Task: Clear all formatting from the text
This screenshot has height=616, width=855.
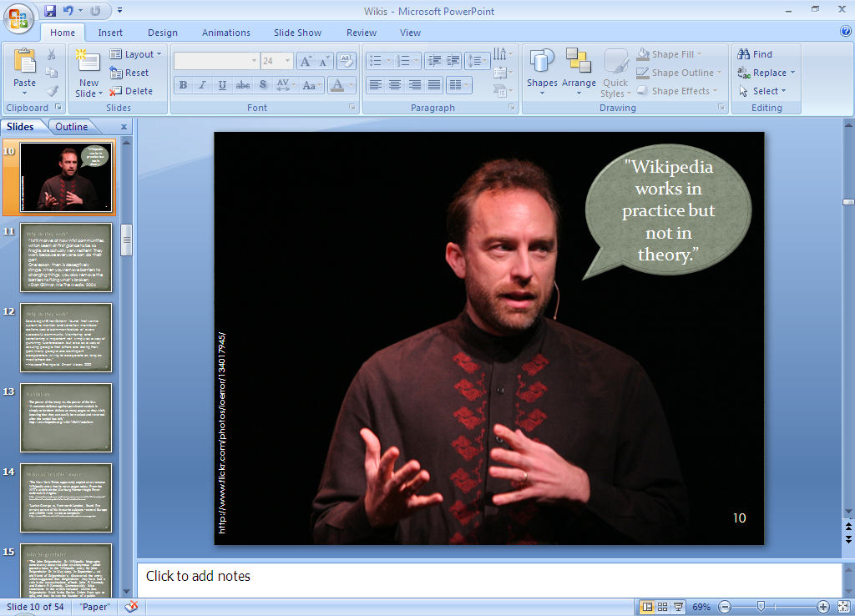Action: (x=347, y=61)
